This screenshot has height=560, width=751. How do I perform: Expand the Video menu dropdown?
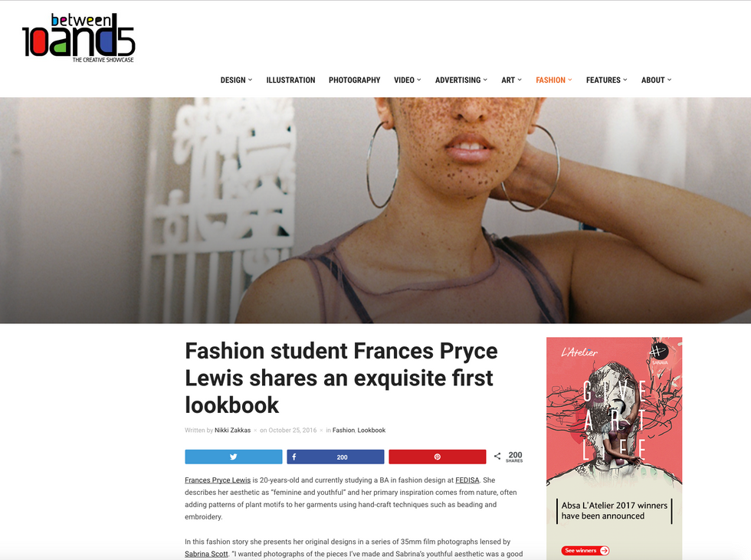coord(407,80)
